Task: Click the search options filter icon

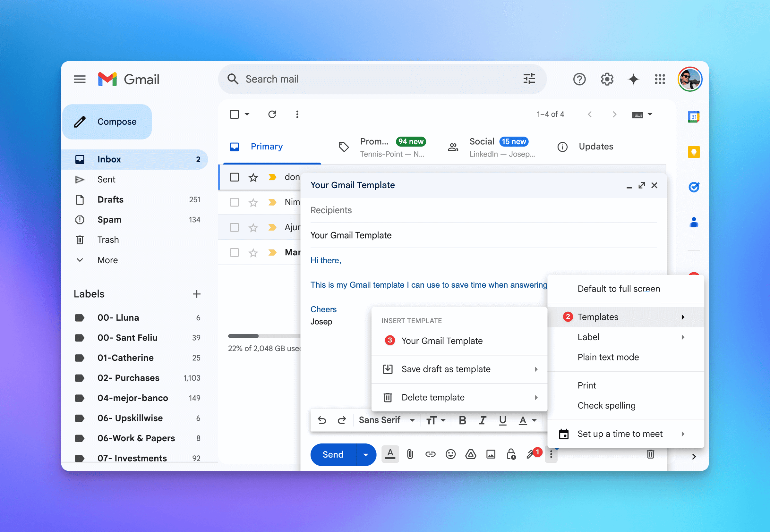Action: 529,79
